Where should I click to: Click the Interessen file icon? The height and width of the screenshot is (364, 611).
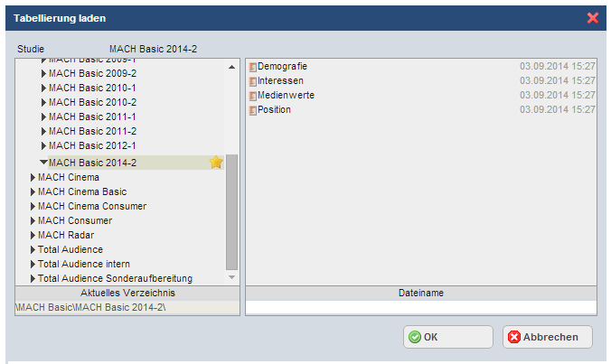(x=252, y=81)
